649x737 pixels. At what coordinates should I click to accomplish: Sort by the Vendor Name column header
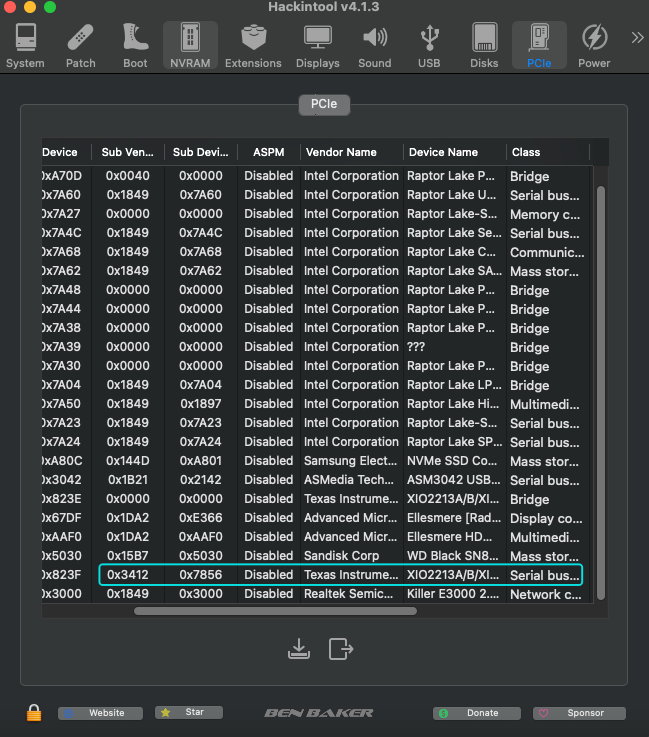coord(350,152)
